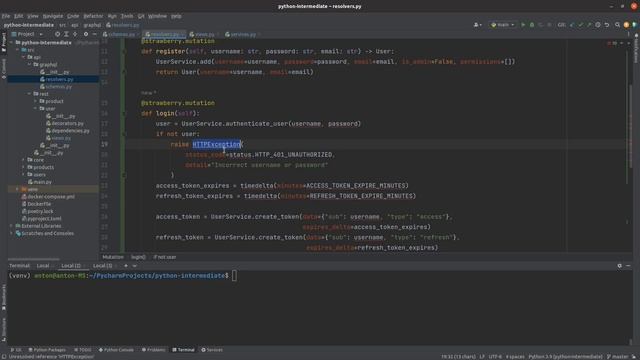Click Mutation breadcrumb below editor

[113, 257]
